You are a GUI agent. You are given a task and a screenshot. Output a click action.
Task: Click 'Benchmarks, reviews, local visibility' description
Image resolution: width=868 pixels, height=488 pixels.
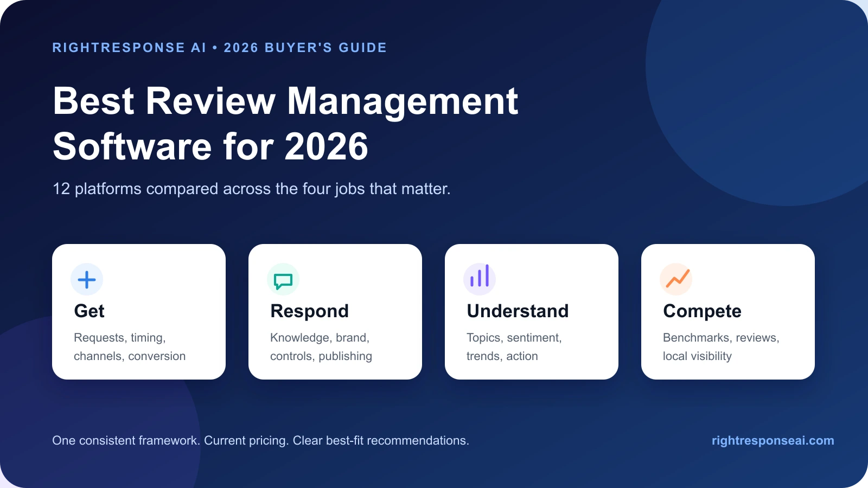(x=721, y=347)
